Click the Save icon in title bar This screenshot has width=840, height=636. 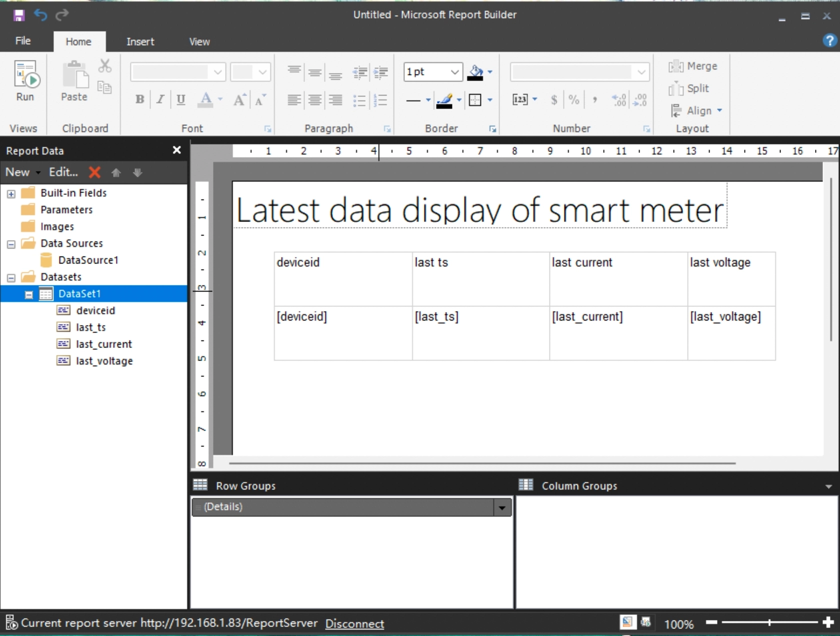(x=19, y=15)
